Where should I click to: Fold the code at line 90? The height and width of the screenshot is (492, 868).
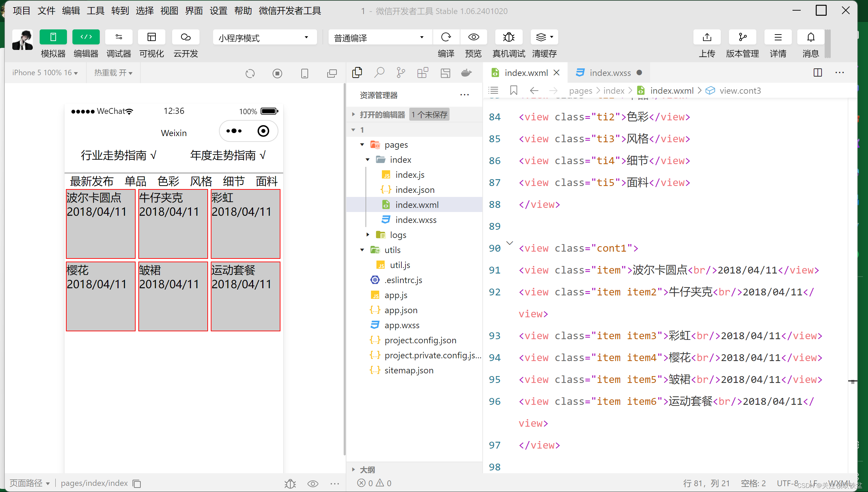point(510,243)
